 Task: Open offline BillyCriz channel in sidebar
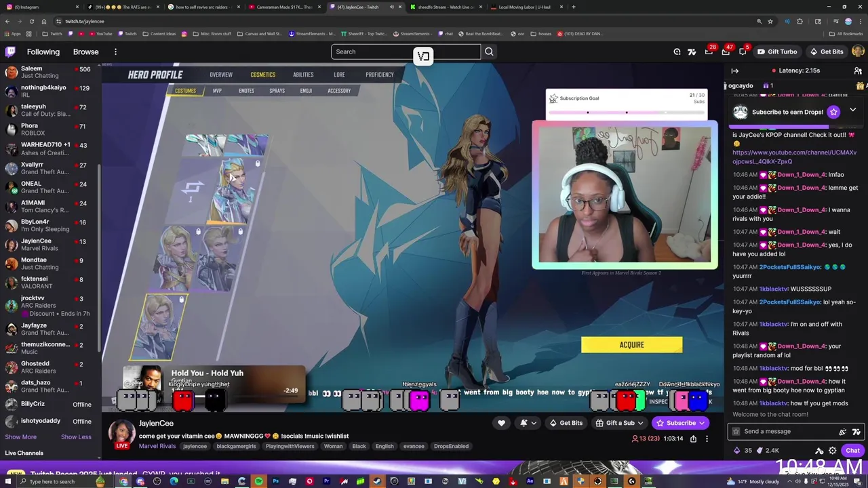(x=51, y=404)
